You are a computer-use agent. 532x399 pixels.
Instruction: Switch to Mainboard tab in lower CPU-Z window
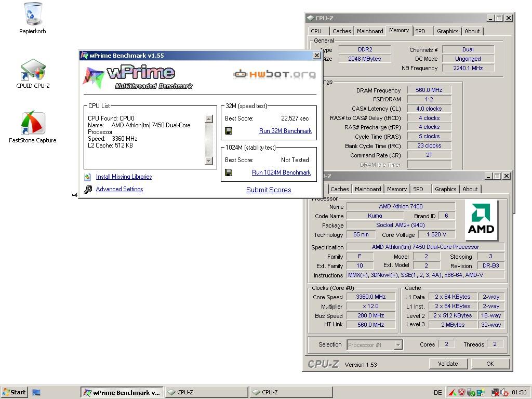pos(368,189)
